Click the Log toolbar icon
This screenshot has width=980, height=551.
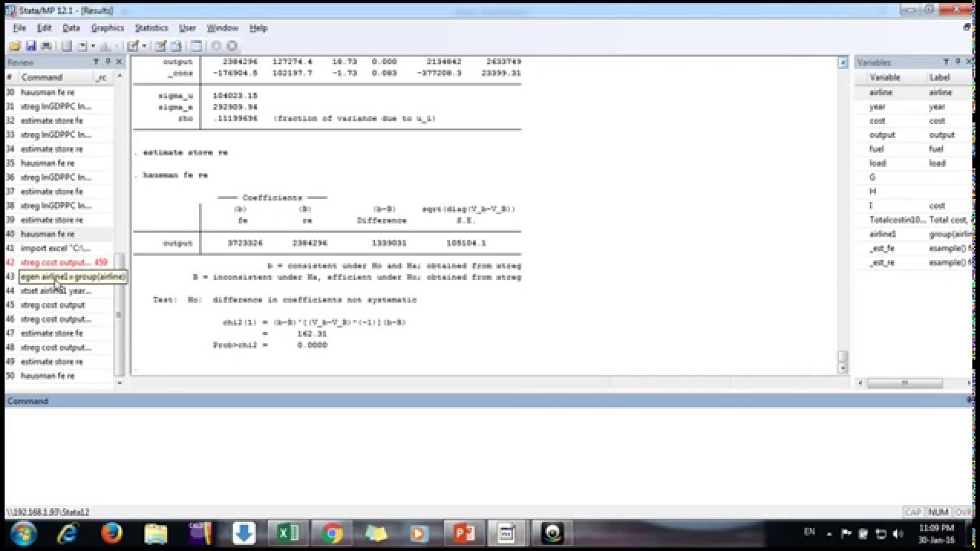(x=67, y=46)
